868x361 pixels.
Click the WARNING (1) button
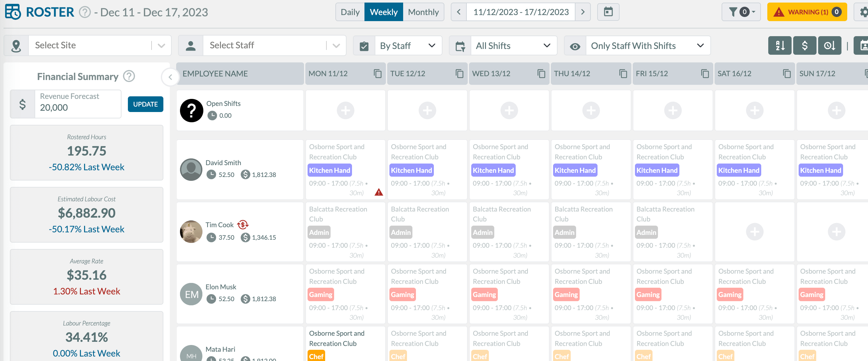click(807, 12)
